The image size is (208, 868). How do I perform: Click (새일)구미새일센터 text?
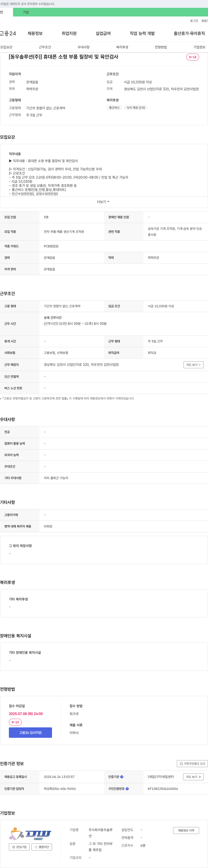161,777
